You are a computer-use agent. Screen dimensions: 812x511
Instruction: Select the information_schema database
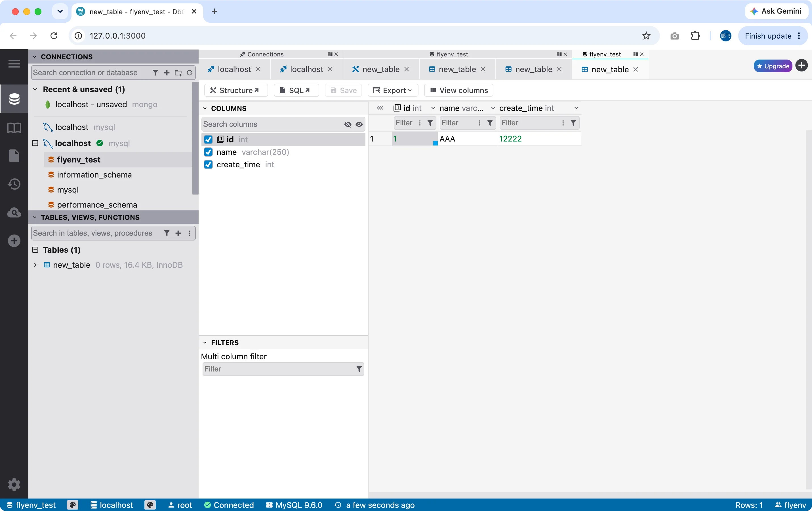click(x=94, y=175)
